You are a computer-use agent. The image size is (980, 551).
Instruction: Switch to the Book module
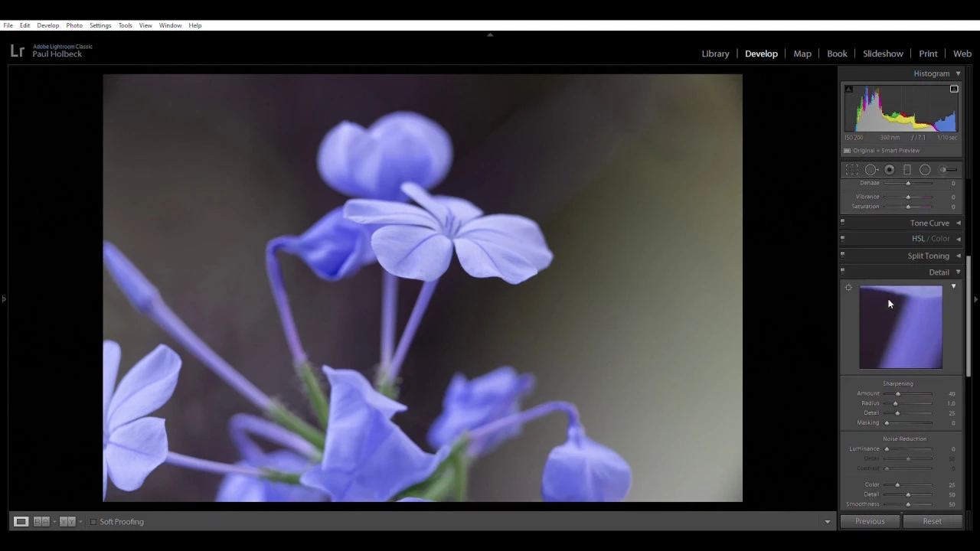coord(837,54)
